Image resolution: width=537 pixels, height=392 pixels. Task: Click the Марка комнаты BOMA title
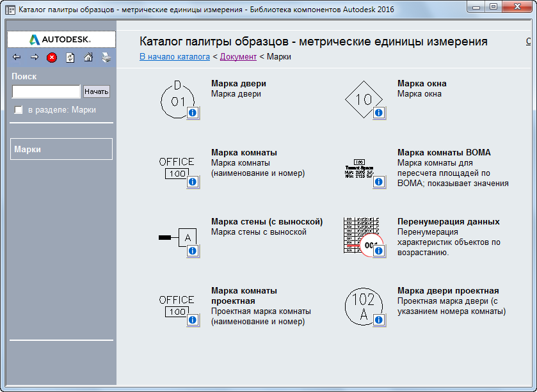[x=444, y=153]
